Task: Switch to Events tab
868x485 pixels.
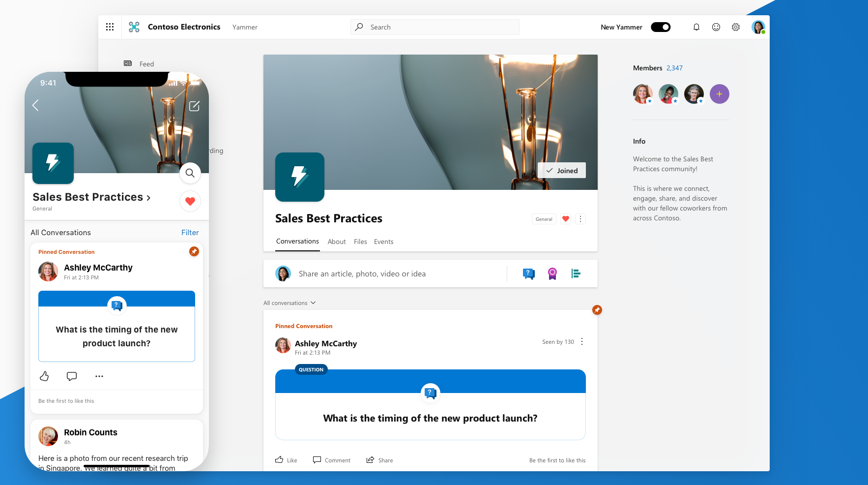Action: [x=383, y=242]
